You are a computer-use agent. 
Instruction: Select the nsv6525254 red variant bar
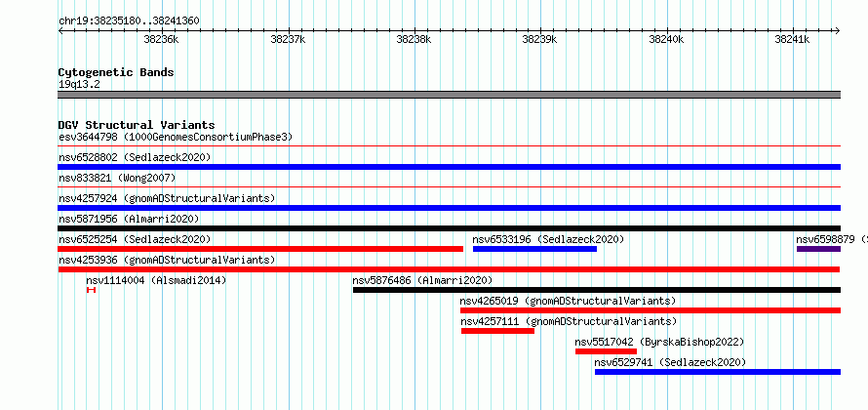coord(260,249)
